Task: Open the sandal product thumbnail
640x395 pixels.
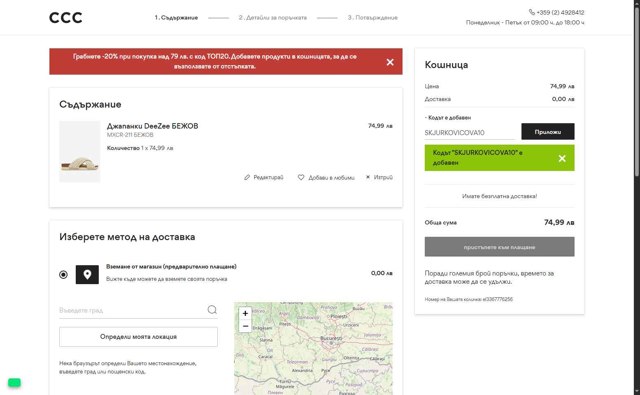Action: (x=80, y=151)
